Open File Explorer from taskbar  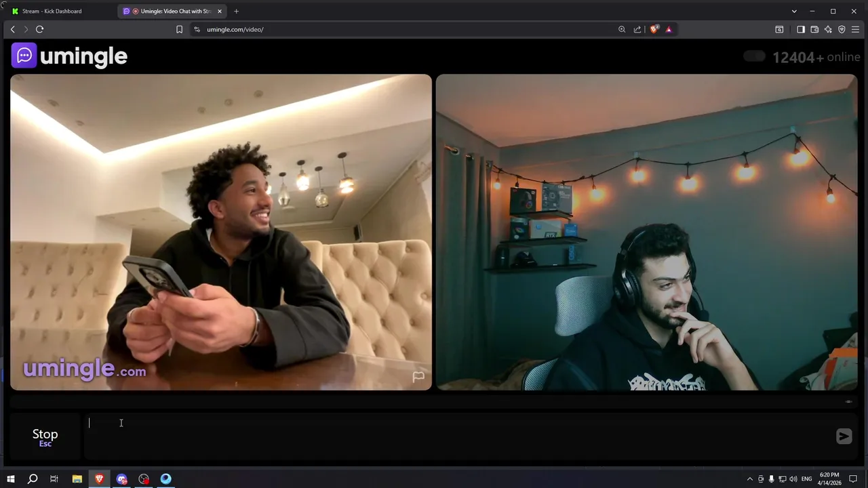click(x=77, y=479)
